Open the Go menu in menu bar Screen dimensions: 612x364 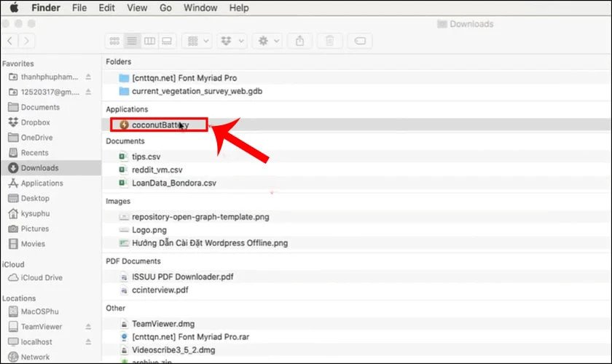pyautogui.click(x=165, y=8)
